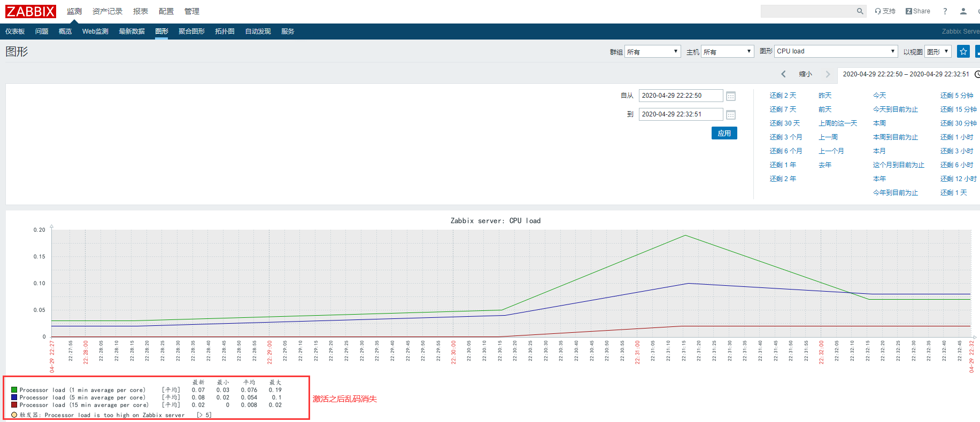Screen dimensions: 980x422
Task: Add graph to favorites star
Action: point(963,51)
